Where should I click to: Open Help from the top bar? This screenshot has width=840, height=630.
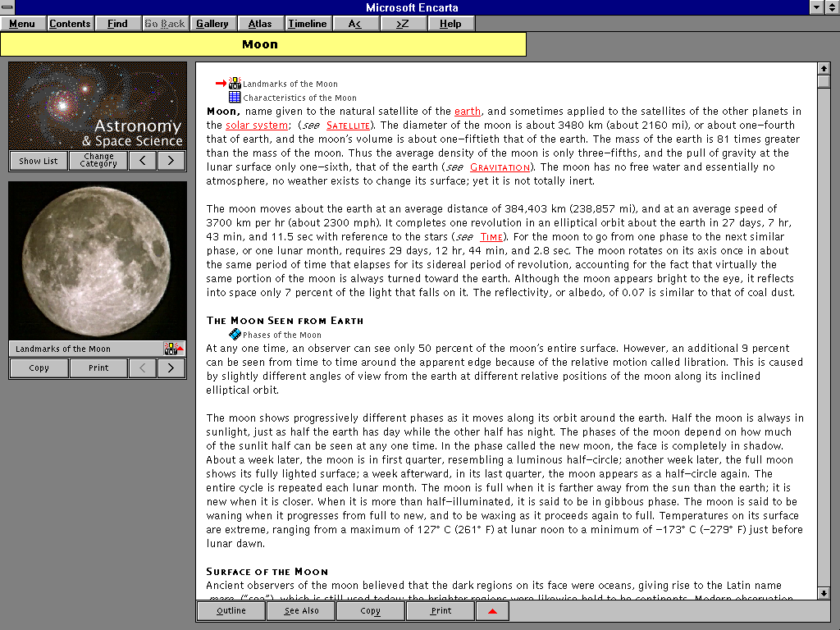click(450, 24)
